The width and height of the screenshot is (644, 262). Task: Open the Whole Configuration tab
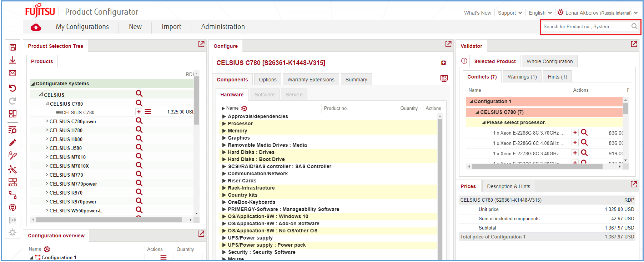[x=550, y=61]
